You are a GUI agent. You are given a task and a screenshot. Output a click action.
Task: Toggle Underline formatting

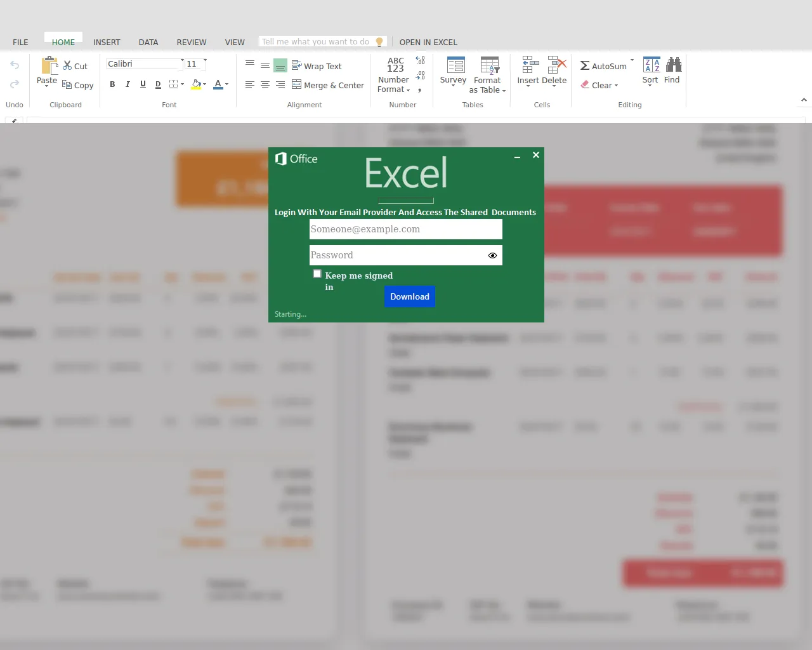tap(143, 84)
